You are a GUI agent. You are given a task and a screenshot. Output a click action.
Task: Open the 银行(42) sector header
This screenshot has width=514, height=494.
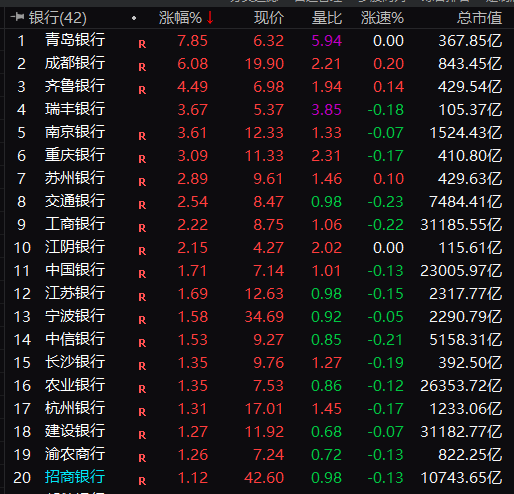57,18
